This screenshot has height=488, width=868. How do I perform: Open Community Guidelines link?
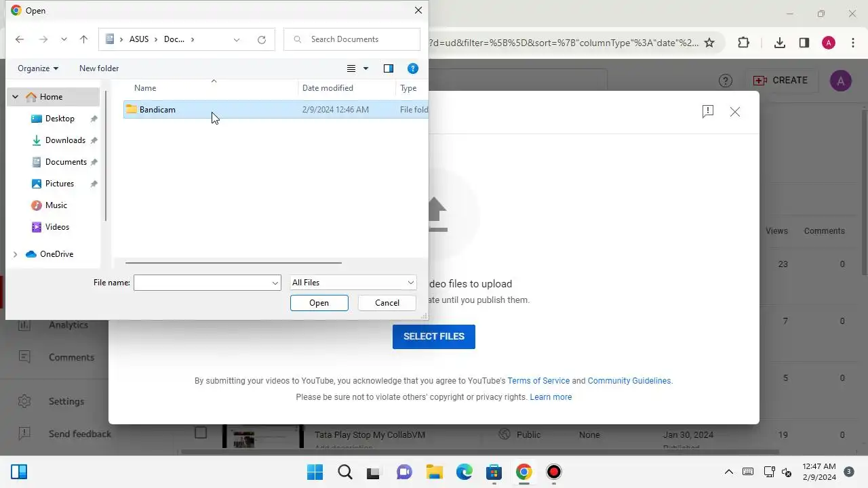pos(629,381)
